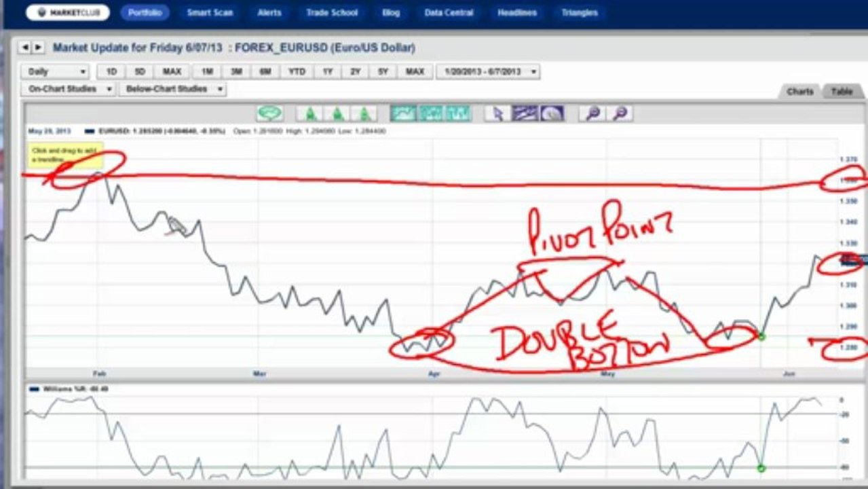
Task: Click the yellow trendline hint note
Action: pyautogui.click(x=65, y=155)
